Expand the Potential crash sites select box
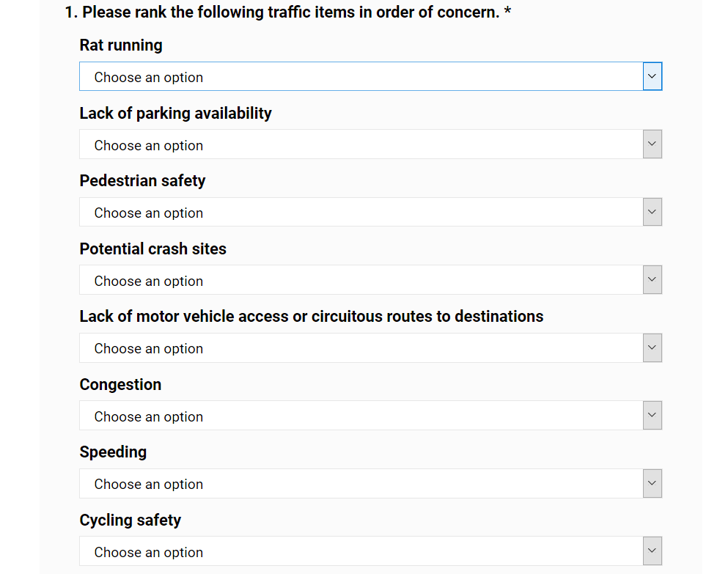 click(x=361, y=281)
